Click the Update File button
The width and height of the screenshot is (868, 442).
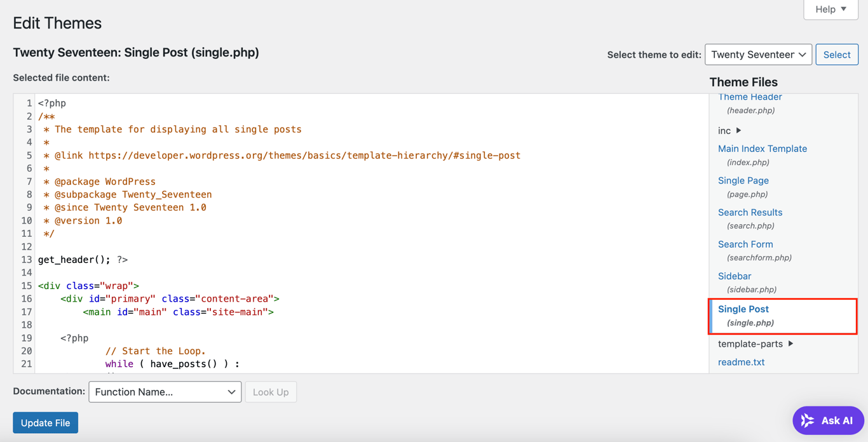[x=45, y=422]
